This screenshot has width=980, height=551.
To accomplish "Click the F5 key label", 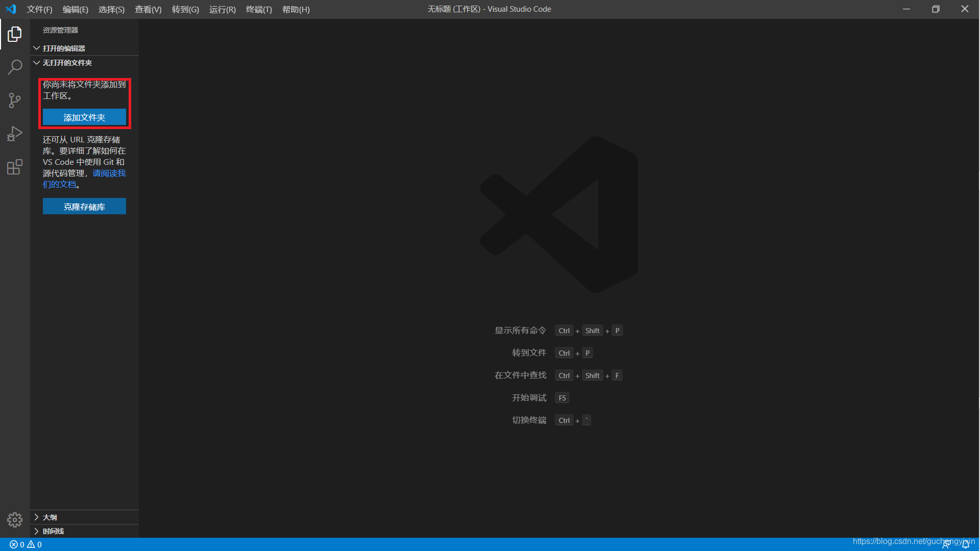I will click(562, 398).
